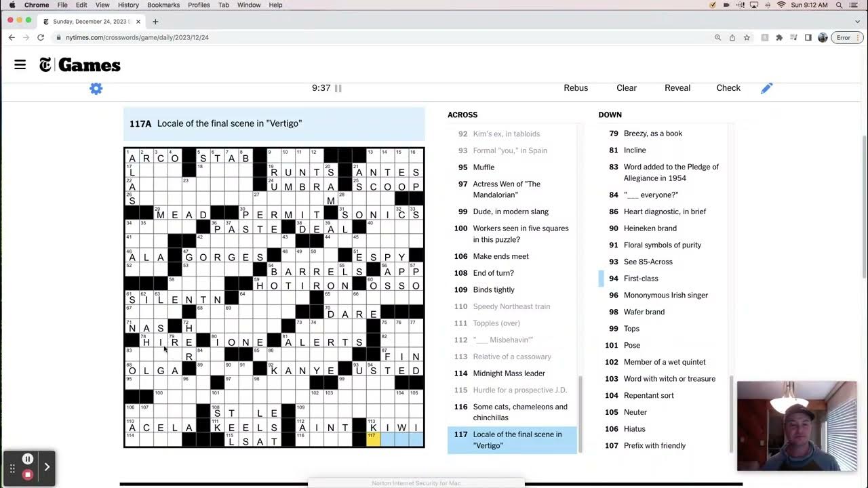Open the puzzle settings gear
The height and width of the screenshot is (488, 868).
coord(96,89)
